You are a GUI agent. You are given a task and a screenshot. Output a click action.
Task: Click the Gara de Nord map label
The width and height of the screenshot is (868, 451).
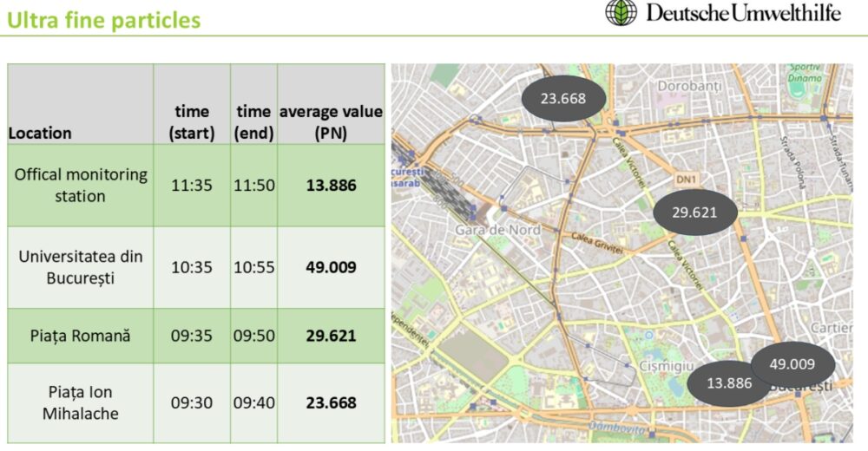pyautogui.click(x=498, y=230)
